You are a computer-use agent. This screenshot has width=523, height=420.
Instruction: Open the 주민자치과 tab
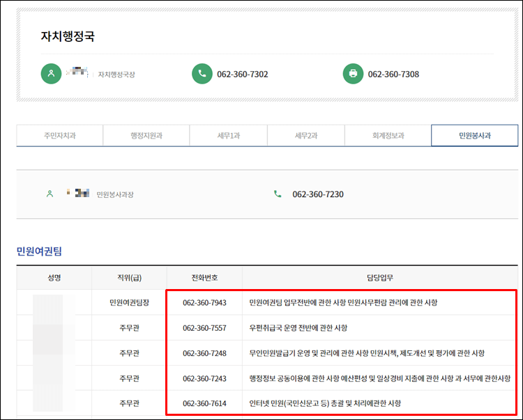tap(60, 136)
